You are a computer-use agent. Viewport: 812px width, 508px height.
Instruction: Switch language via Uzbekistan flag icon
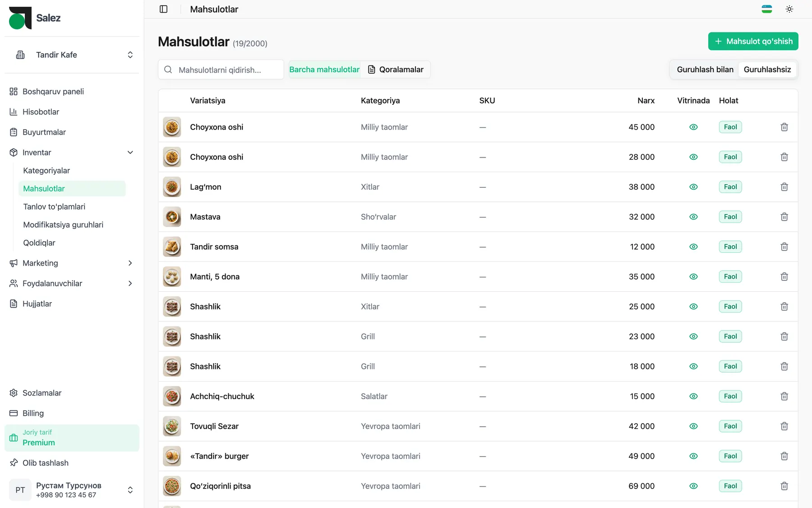[767, 9]
